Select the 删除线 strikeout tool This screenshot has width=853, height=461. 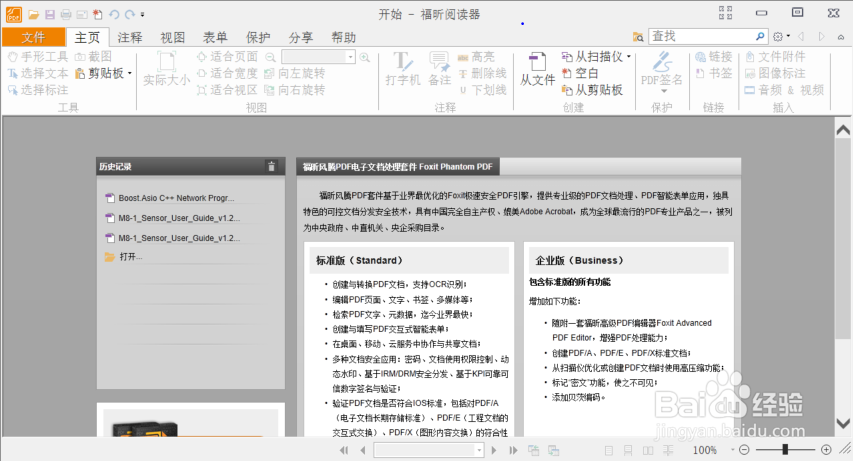[482, 73]
